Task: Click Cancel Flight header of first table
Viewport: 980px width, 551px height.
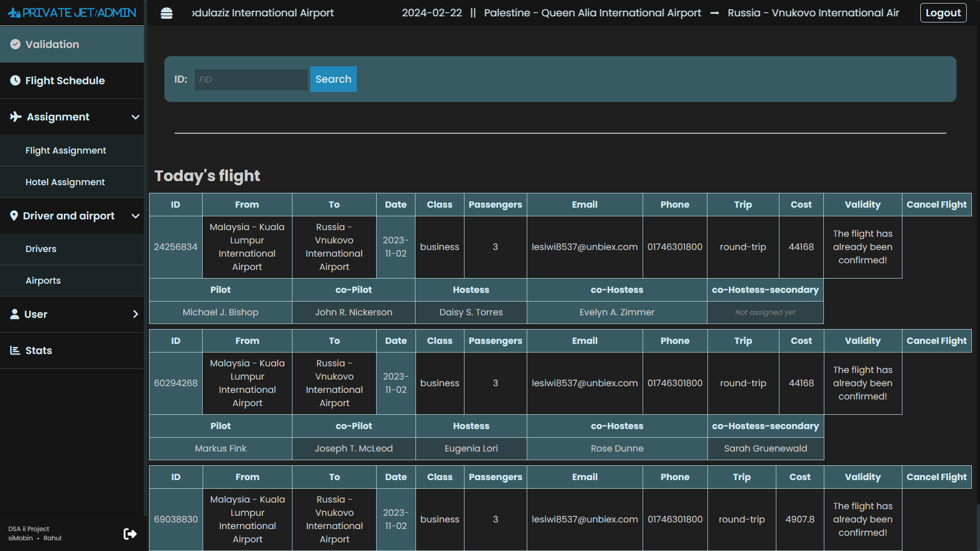Action: pos(937,205)
